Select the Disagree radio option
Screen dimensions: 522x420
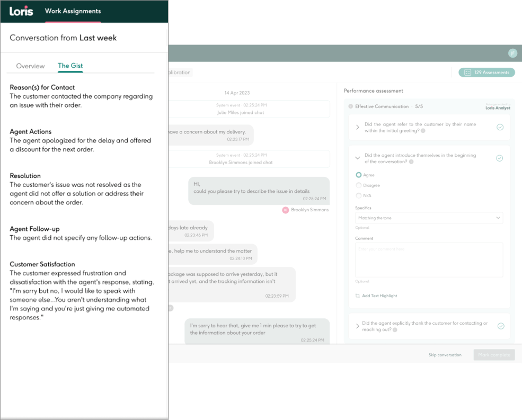click(x=359, y=185)
